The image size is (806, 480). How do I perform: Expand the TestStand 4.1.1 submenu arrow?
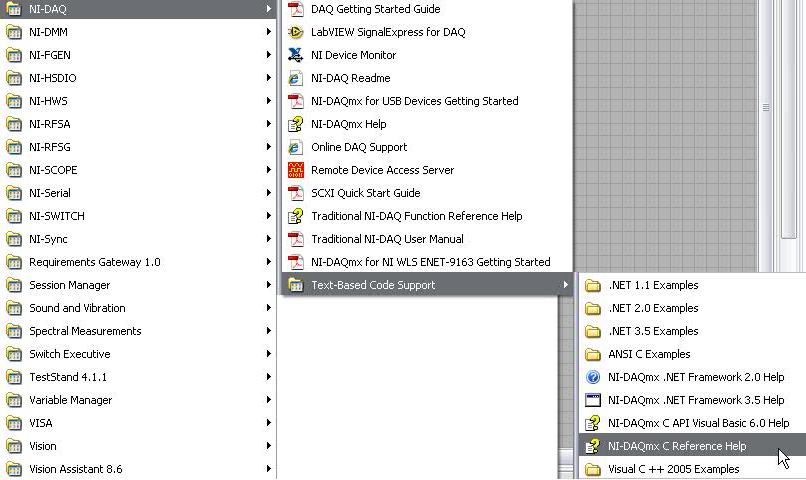(x=268, y=377)
